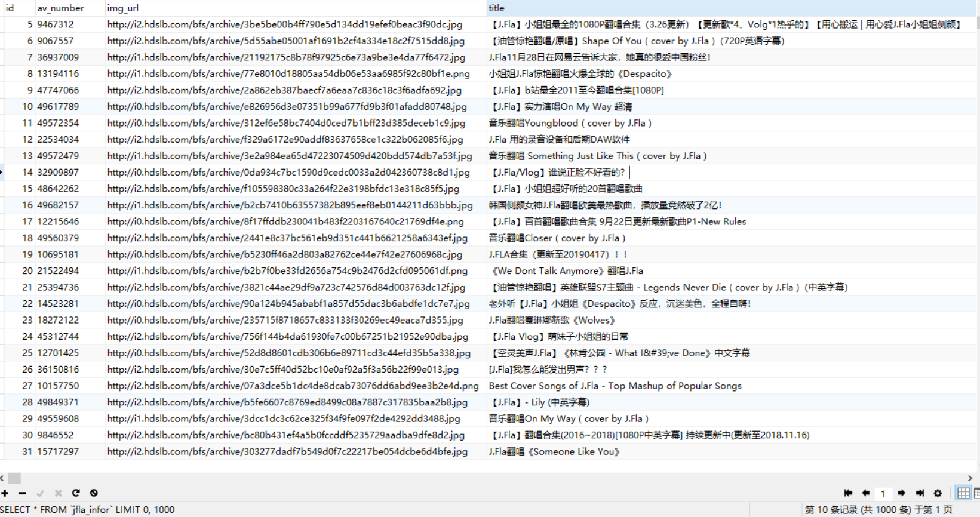Image resolution: width=980 pixels, height=517 pixels.
Task: Go to the next page of records
Action: (x=902, y=493)
